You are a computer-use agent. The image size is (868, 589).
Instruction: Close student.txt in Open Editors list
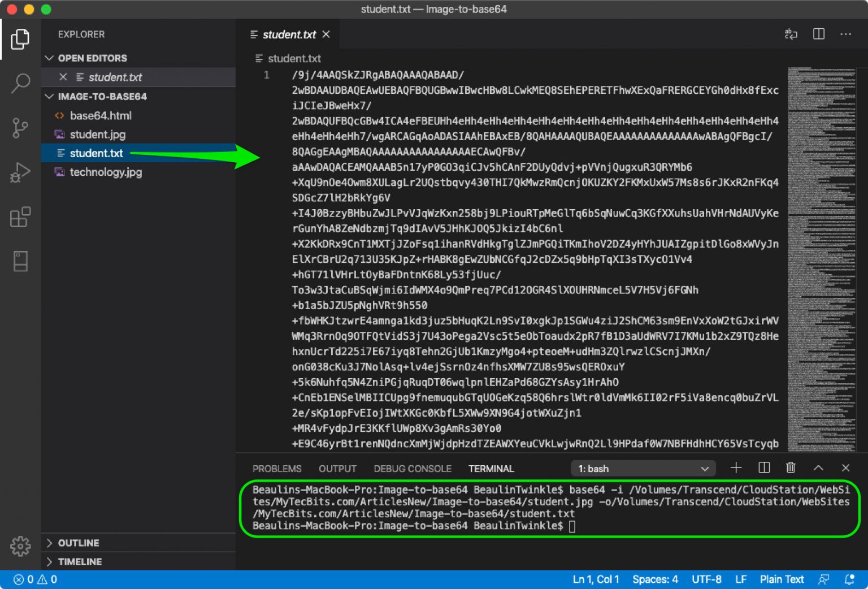(x=63, y=77)
